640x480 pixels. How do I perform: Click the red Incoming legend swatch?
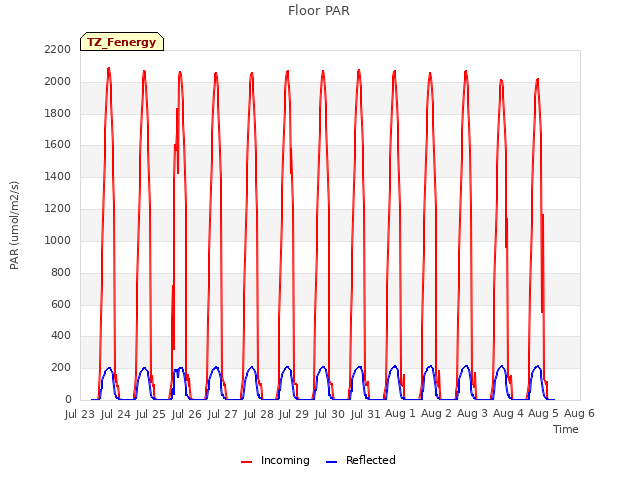[x=246, y=462]
